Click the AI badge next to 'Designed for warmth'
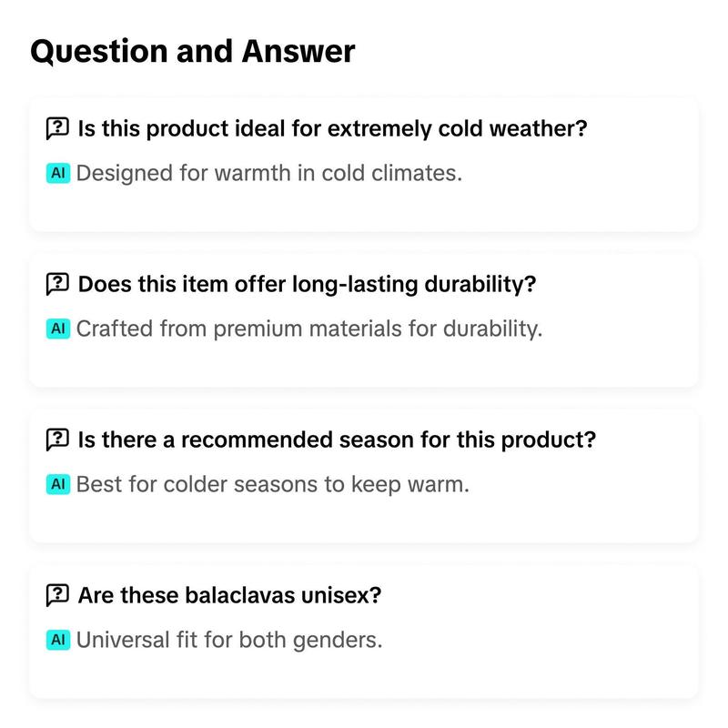 58,173
